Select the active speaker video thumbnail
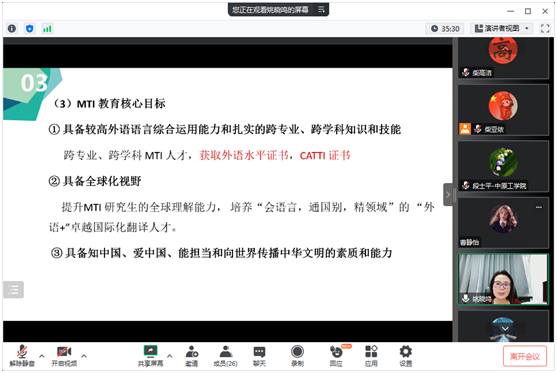 [x=503, y=279]
